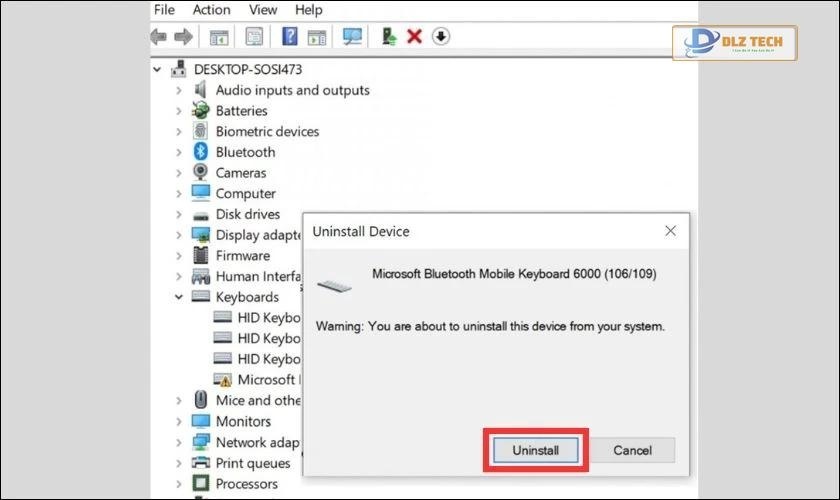Select Biometric devices in the tree
The image size is (840, 500).
(x=267, y=131)
